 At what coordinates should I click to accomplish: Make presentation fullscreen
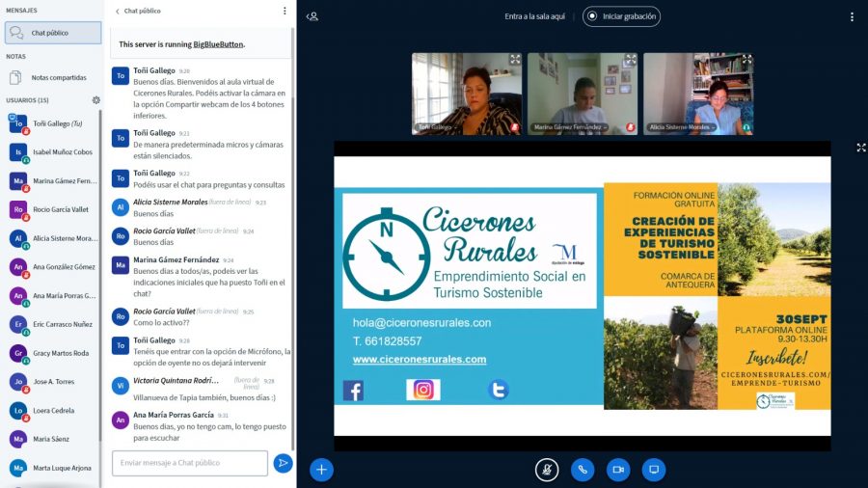[861, 148]
